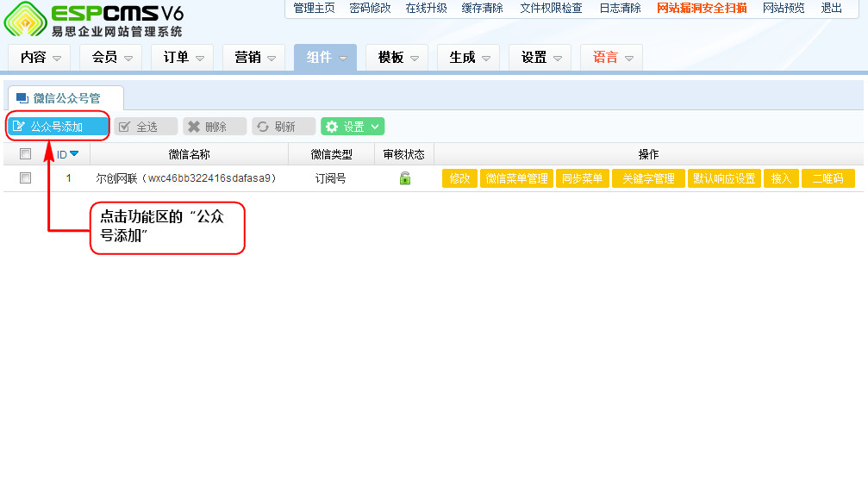The image size is (868, 479).
Task: Click the 在线升级 link
Action: pyautogui.click(x=426, y=9)
